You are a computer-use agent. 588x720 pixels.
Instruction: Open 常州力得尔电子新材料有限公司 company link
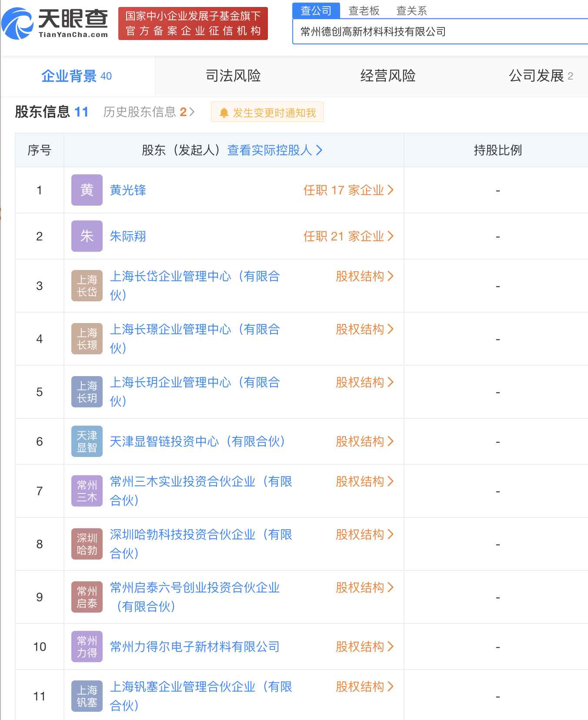[195, 647]
